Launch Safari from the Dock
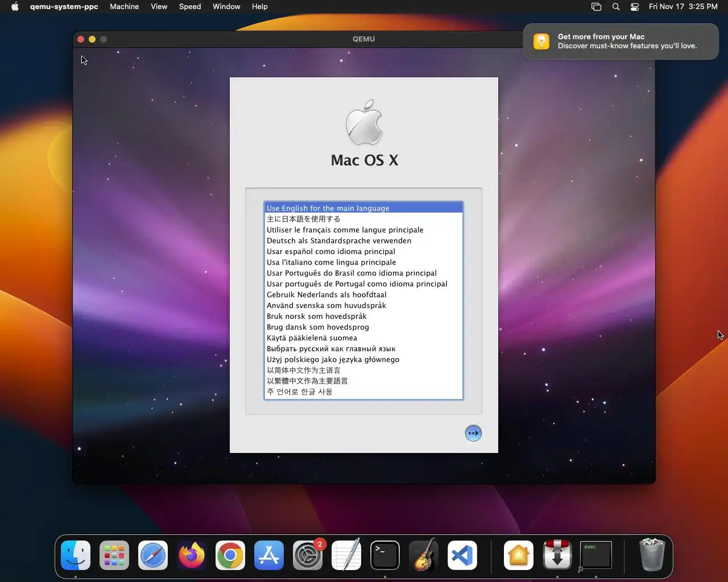This screenshot has height=582, width=728. [153, 555]
